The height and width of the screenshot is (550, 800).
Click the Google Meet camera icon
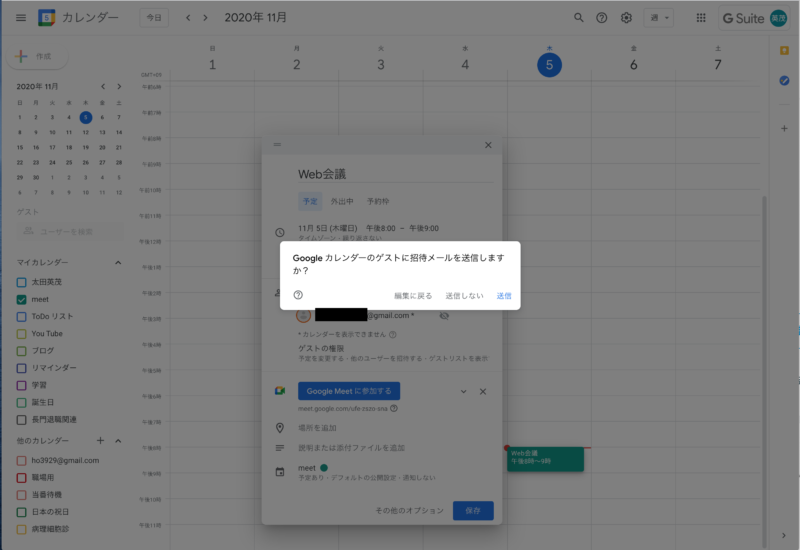(x=280, y=391)
